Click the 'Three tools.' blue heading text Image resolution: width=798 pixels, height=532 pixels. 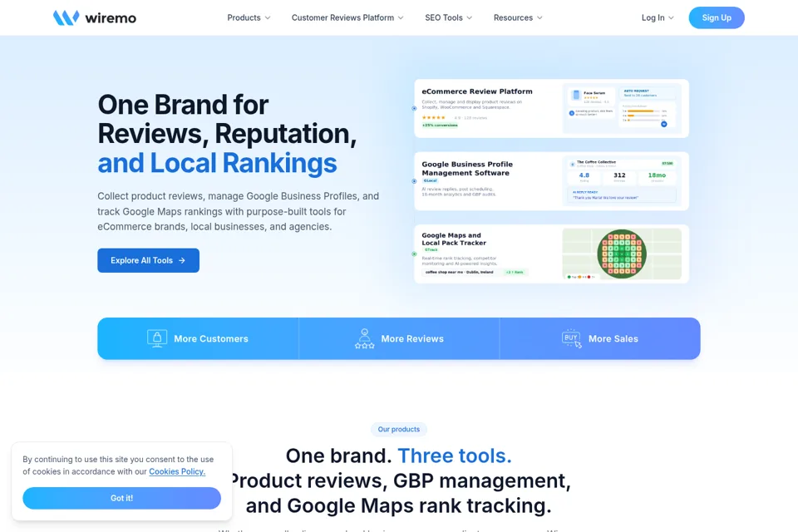click(x=455, y=456)
